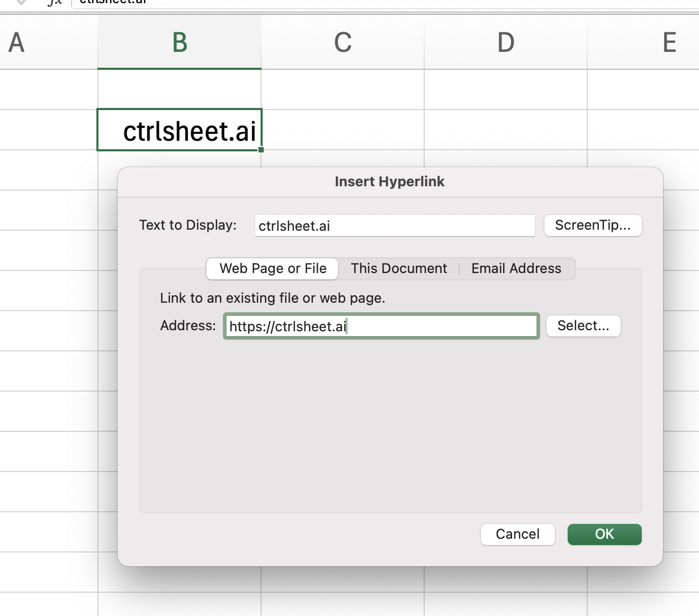Open the ScreenTip options
The image size is (699, 616).
coord(593,225)
